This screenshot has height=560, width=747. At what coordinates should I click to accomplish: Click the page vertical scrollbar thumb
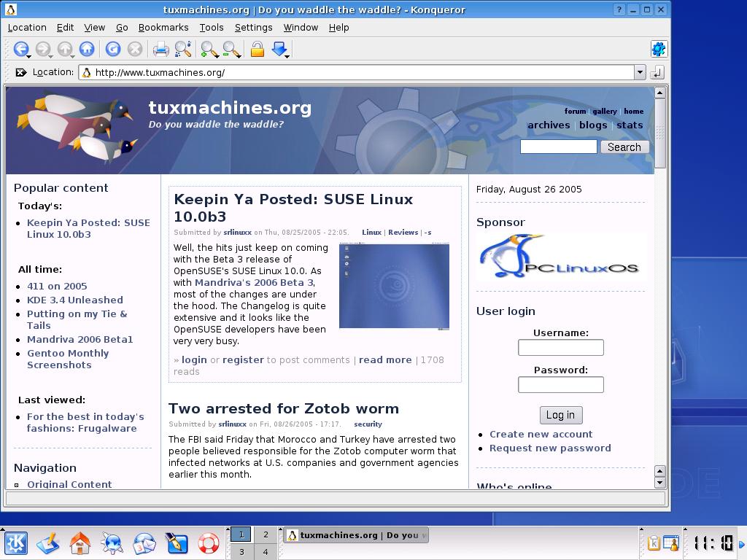[x=659, y=133]
